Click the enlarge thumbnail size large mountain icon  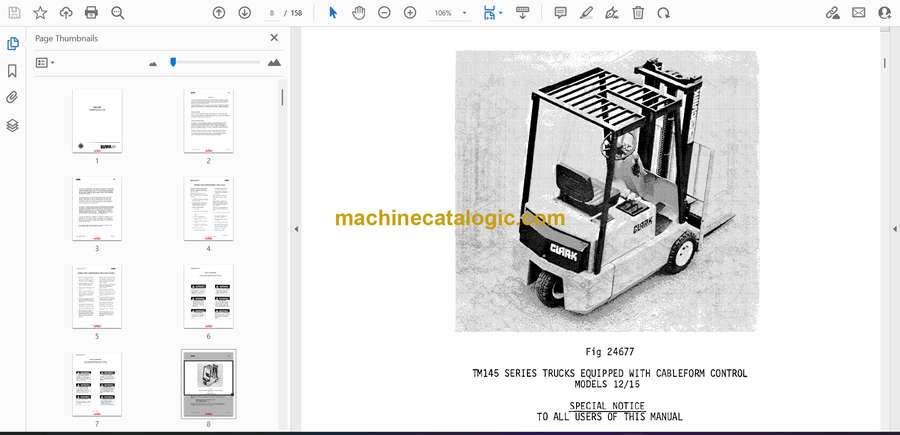(274, 63)
